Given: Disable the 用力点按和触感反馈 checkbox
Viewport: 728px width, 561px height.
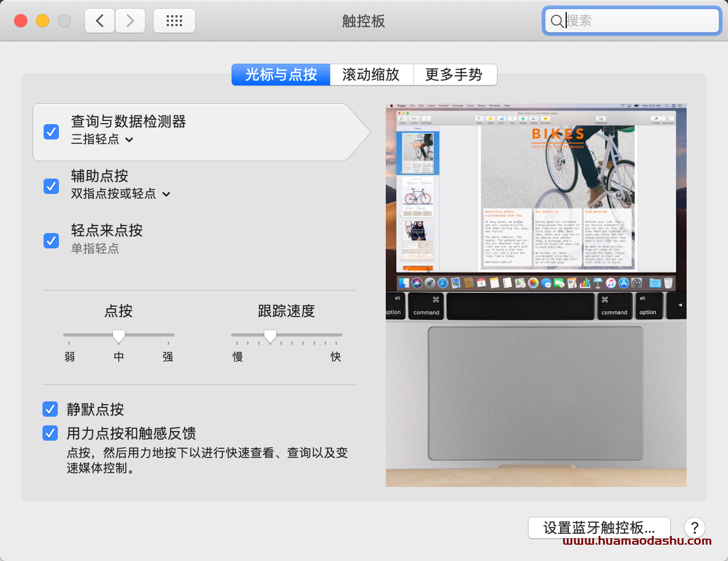Looking at the screenshot, I should [50, 433].
